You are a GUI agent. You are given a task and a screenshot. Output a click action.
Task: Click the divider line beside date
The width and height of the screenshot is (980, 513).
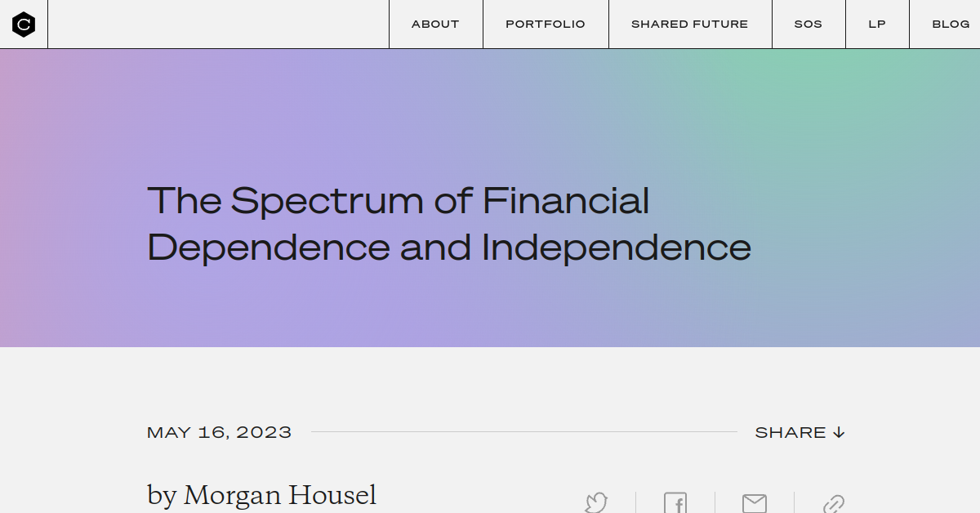point(523,432)
